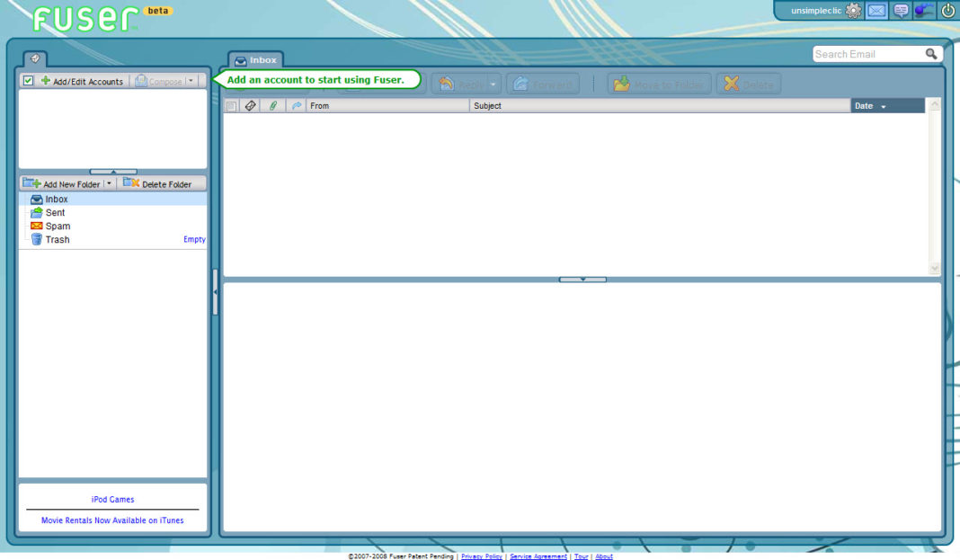
Task: Click the Reply button
Action: (461, 84)
